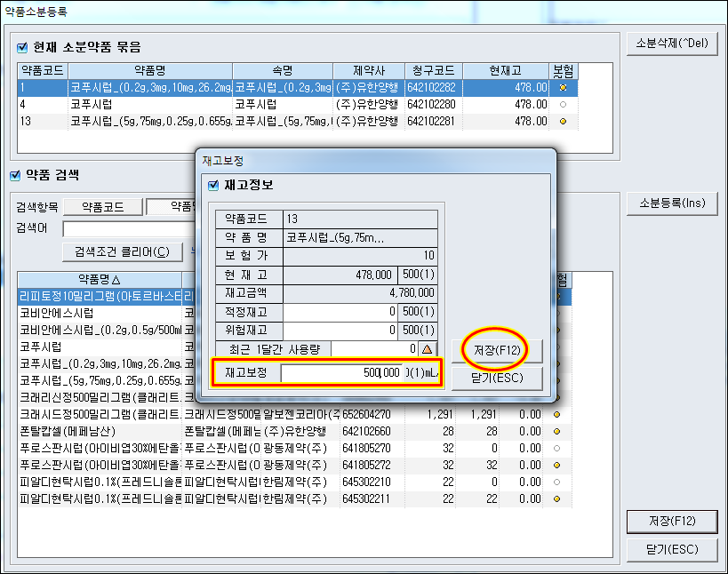The height and width of the screenshot is (574, 728).
Task: Toggle the 약품 검색 checkbox
Action: coord(15,176)
